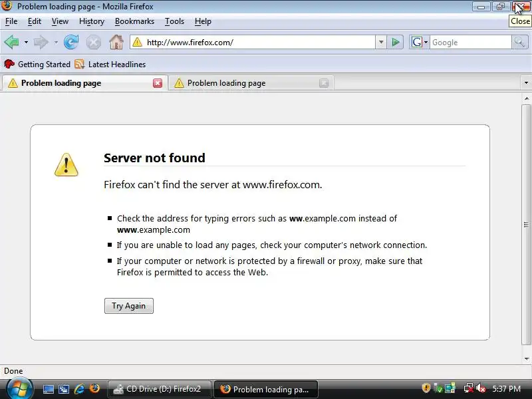Launch Internet Explorer from quick launch
Screen dimensions: 532x399
79,389
